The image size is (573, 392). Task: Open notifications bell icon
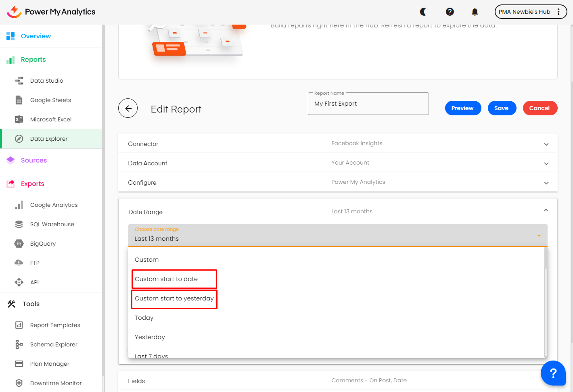click(x=475, y=12)
